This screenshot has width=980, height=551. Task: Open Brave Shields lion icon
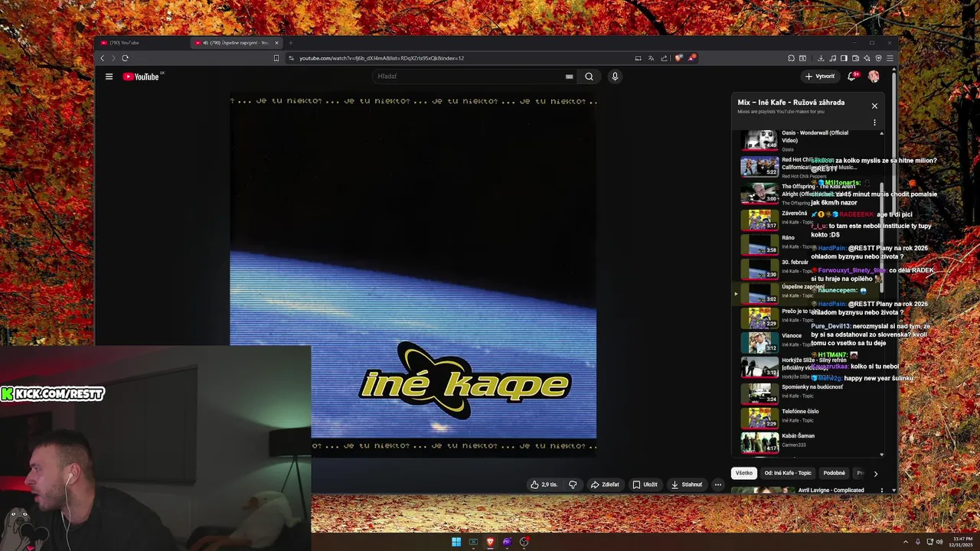tap(678, 58)
